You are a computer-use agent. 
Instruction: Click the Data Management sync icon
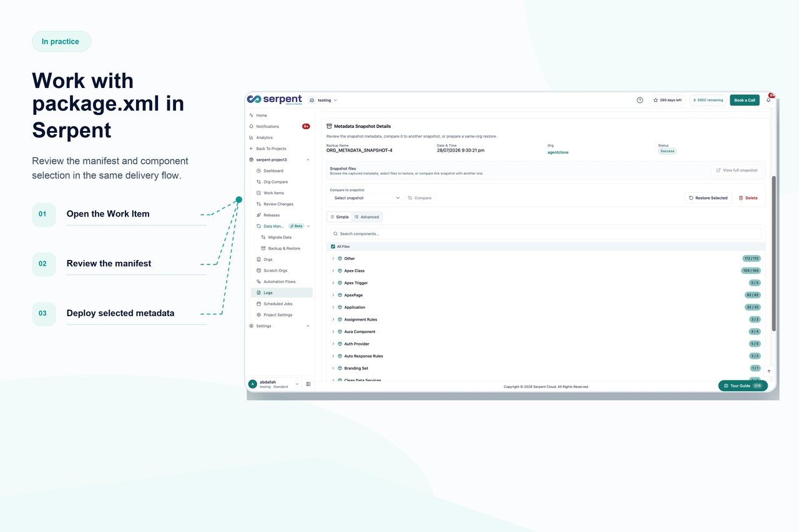(x=258, y=226)
